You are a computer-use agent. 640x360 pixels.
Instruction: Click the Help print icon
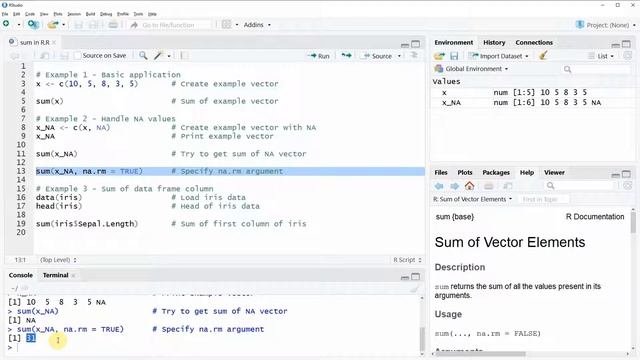coord(489,186)
